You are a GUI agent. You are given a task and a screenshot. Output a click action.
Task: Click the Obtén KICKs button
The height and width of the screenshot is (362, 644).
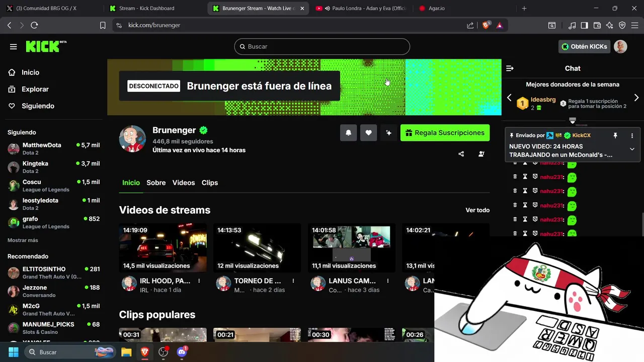585,47
